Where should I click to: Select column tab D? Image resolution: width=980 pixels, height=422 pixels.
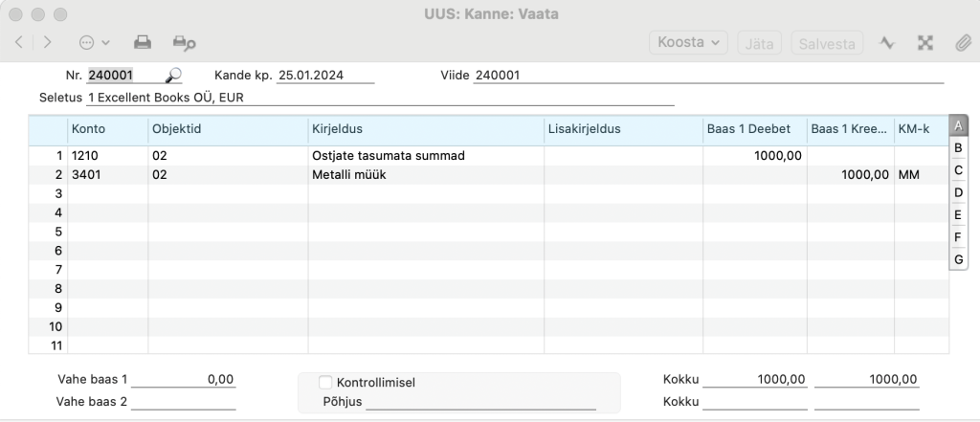(958, 192)
